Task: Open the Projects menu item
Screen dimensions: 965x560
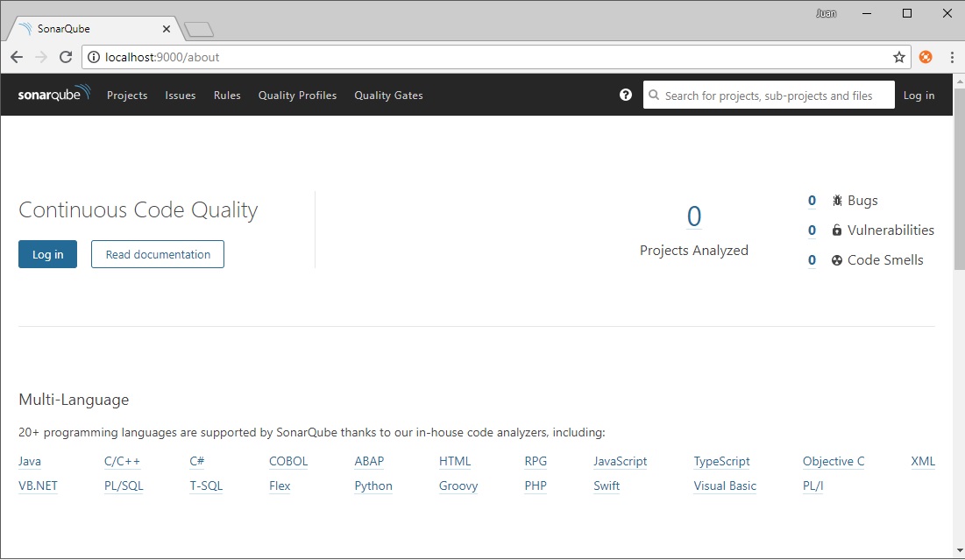Action: pos(127,96)
